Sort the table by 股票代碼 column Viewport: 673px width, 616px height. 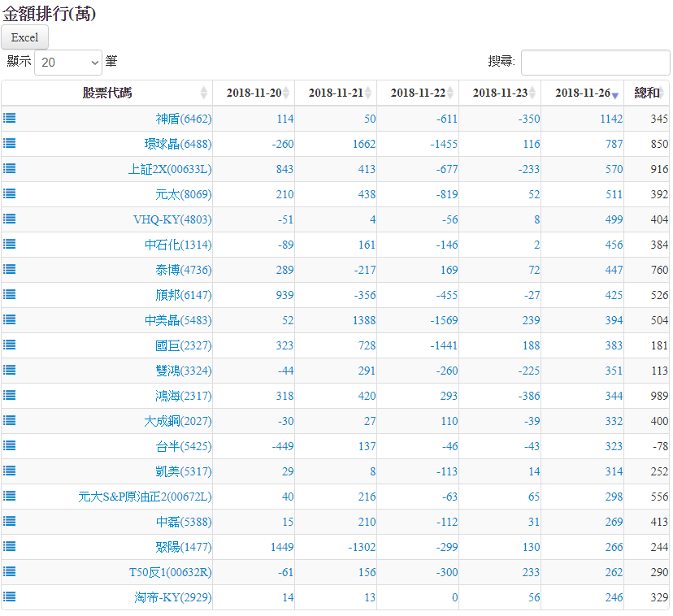106,93
